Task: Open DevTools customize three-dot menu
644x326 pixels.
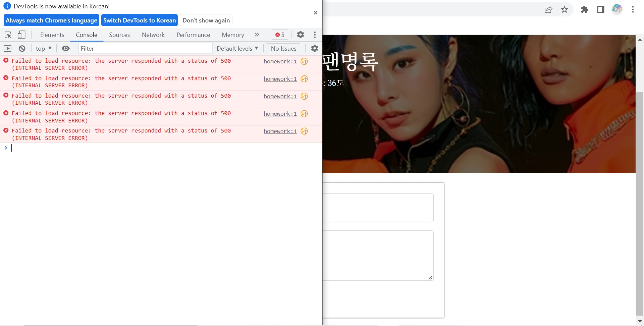Action: 315,35
